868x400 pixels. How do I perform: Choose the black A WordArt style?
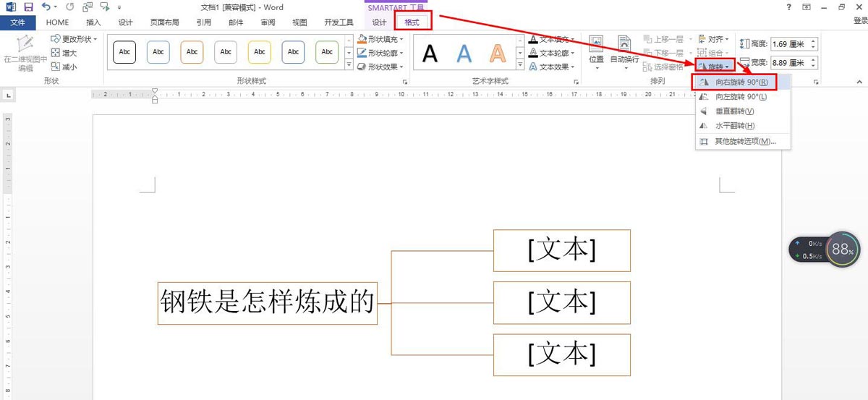(x=430, y=53)
